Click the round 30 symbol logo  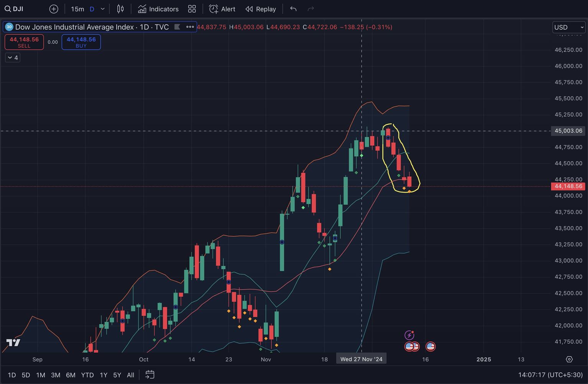click(x=9, y=27)
